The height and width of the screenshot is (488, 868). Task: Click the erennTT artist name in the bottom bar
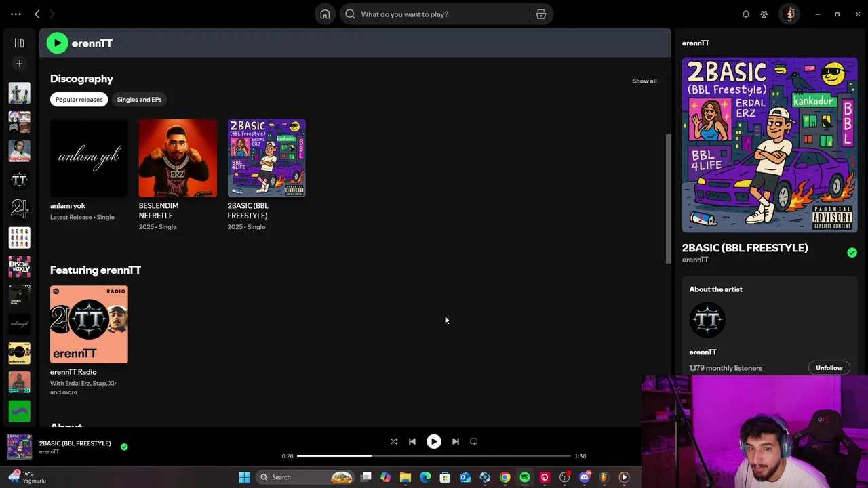point(49,452)
